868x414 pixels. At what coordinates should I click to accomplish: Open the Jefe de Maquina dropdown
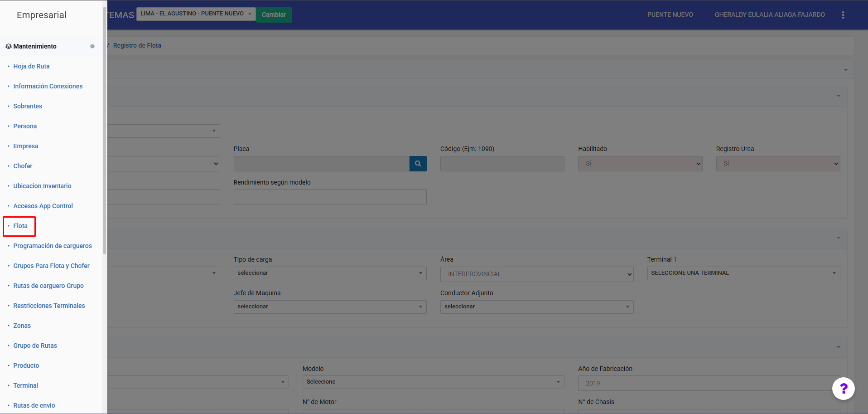(330, 307)
